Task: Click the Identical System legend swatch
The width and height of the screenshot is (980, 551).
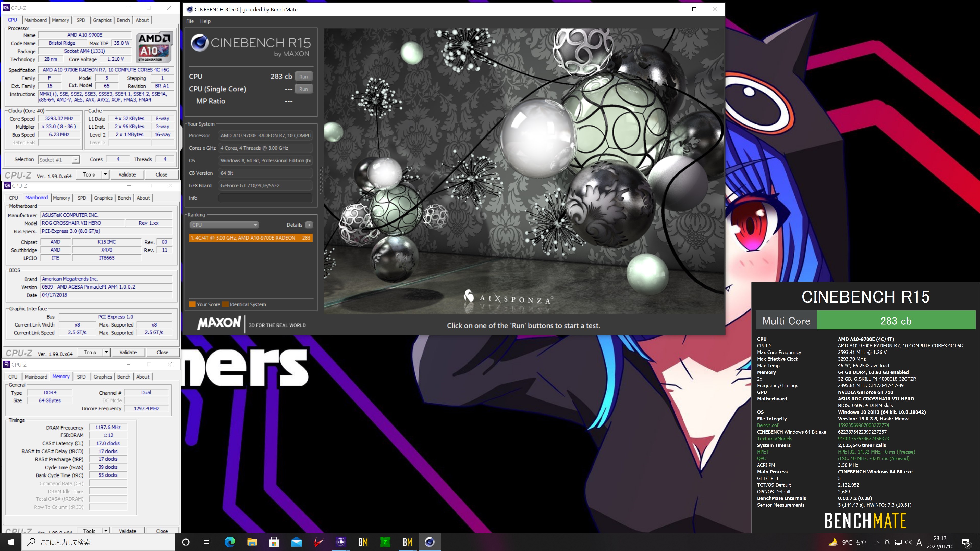Action: click(x=226, y=304)
